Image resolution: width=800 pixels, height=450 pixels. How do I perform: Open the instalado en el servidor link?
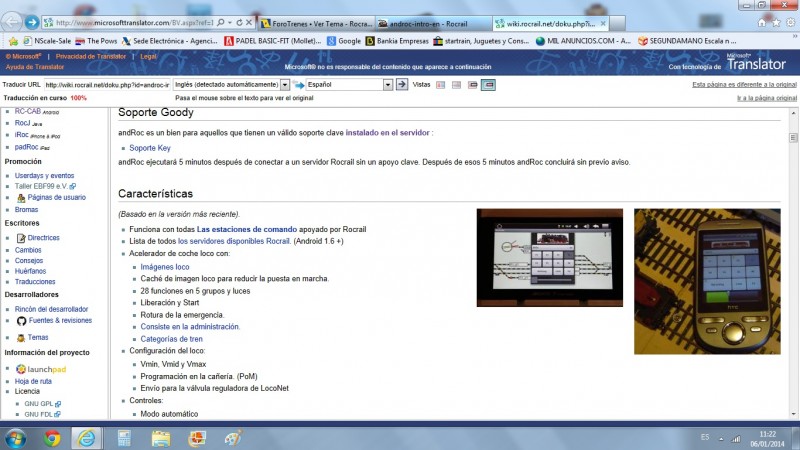click(x=387, y=133)
